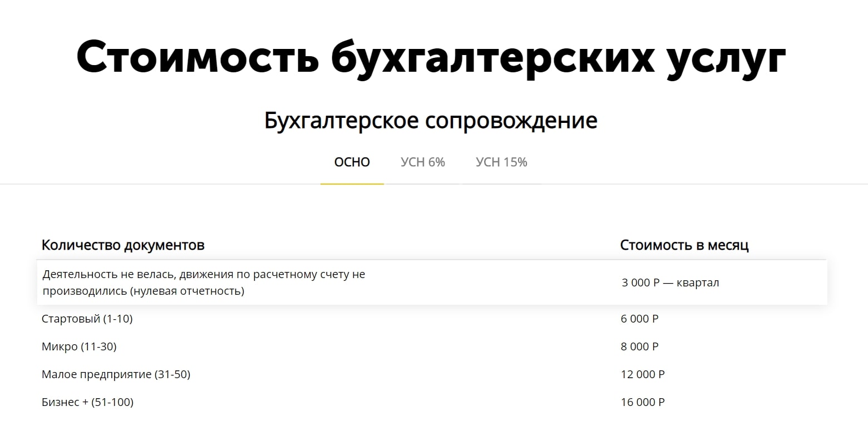Image resolution: width=868 pixels, height=441 pixels.
Task: Click the 'Стоимость в месяц' column header
Action: (684, 245)
